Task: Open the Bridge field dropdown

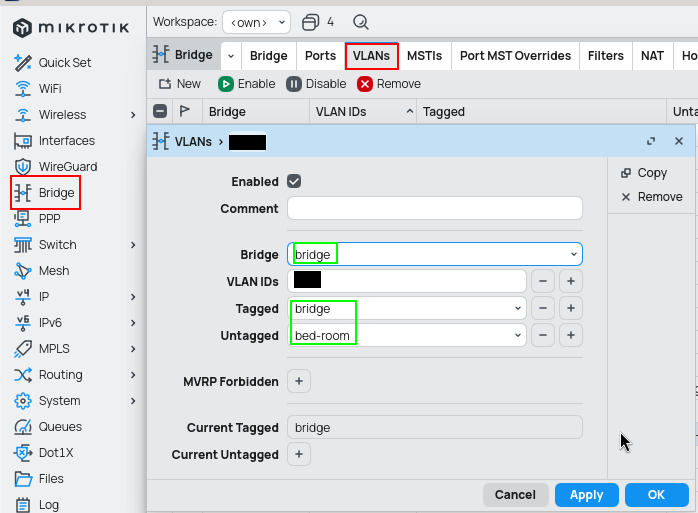Action: pos(574,254)
